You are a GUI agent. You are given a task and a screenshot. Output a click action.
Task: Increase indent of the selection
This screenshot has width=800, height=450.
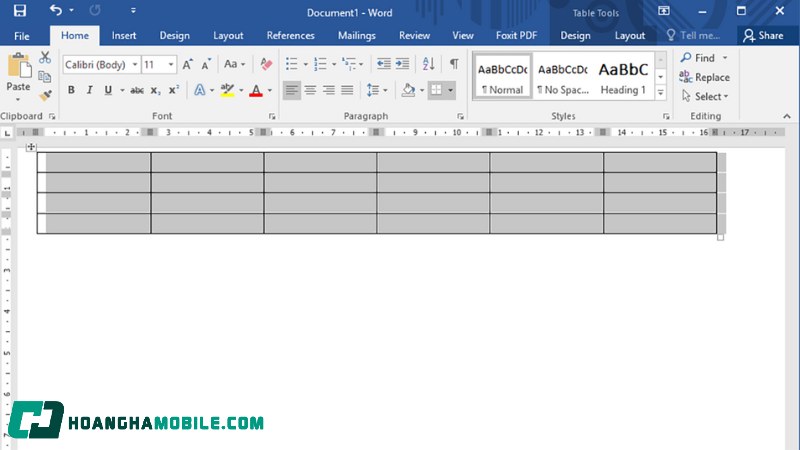[402, 64]
